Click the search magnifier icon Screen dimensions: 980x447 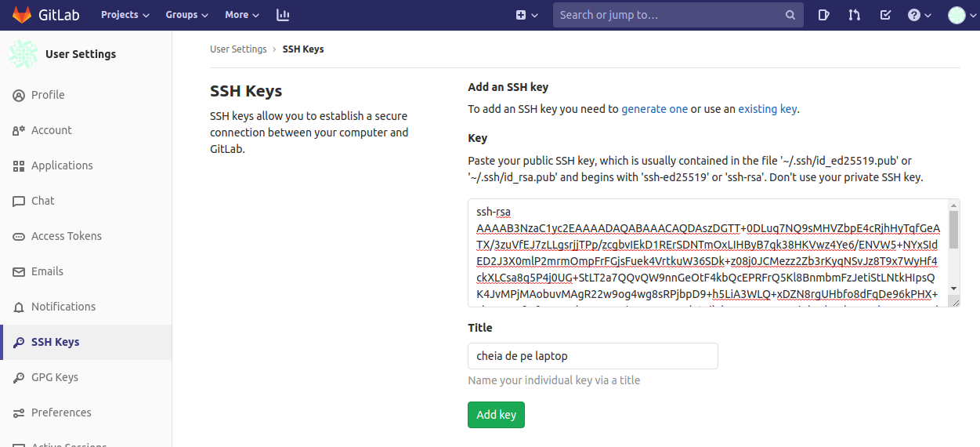[x=790, y=15]
